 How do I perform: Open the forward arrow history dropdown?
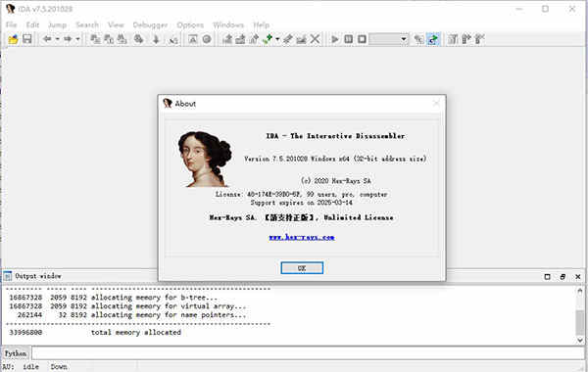(78, 39)
